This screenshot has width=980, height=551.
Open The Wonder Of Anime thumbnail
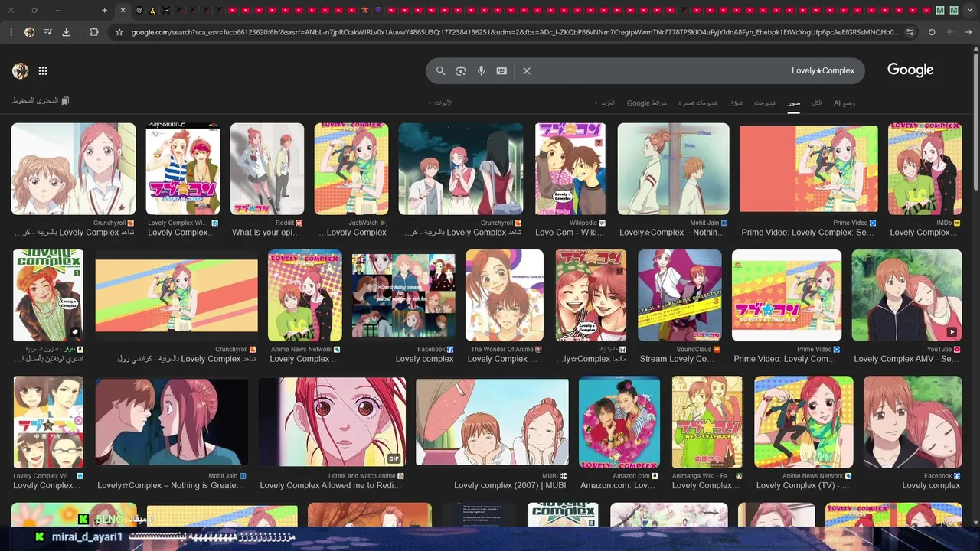point(505,295)
